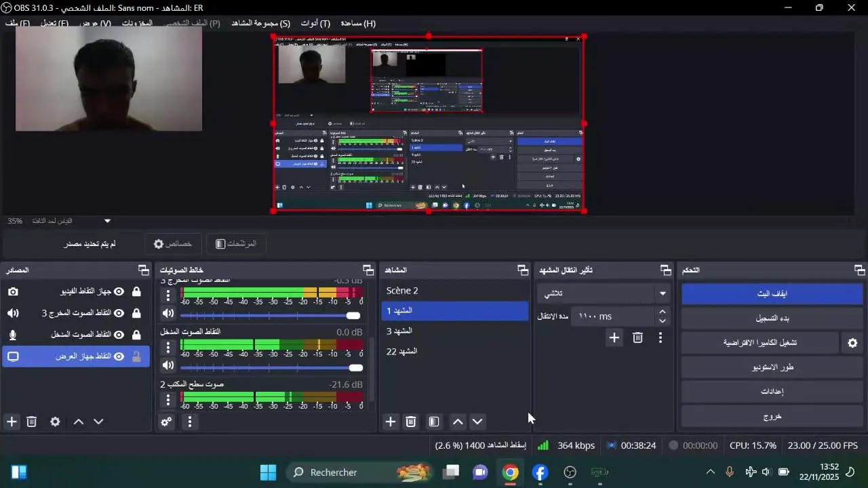Click بدء التسجيل to start recording
This screenshot has width=868, height=488.
pos(772,318)
